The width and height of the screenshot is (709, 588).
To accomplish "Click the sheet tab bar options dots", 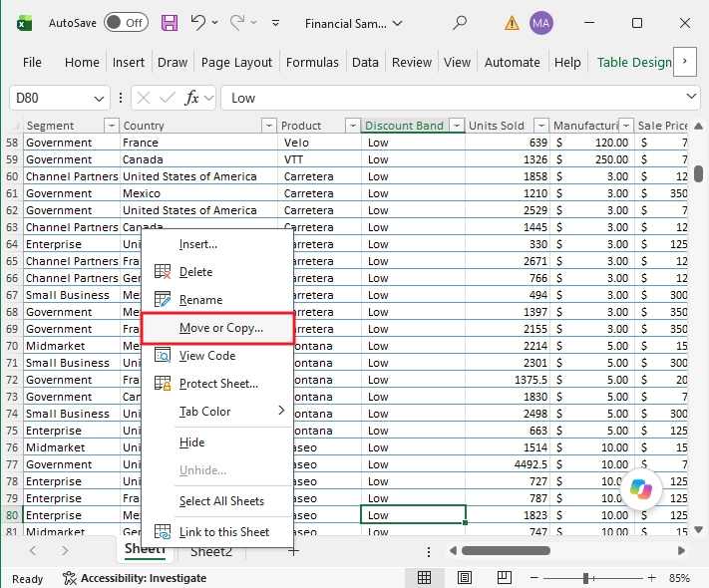I will pos(429,551).
